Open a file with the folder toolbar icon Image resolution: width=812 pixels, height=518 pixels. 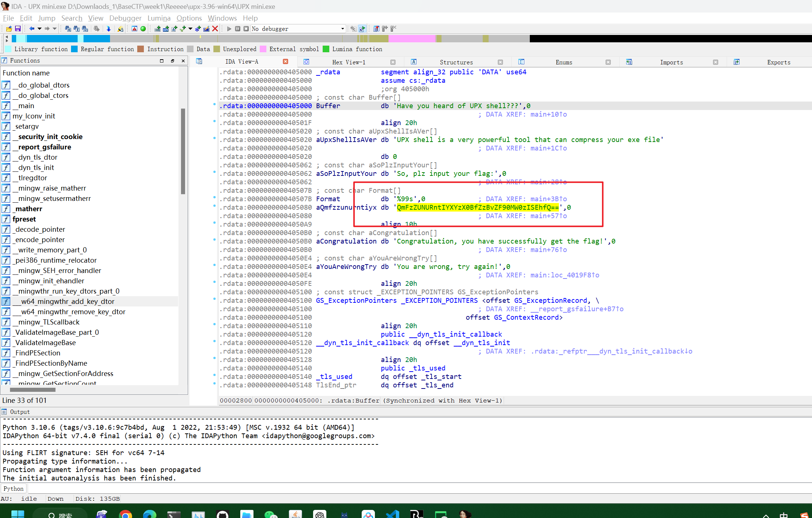click(9, 29)
